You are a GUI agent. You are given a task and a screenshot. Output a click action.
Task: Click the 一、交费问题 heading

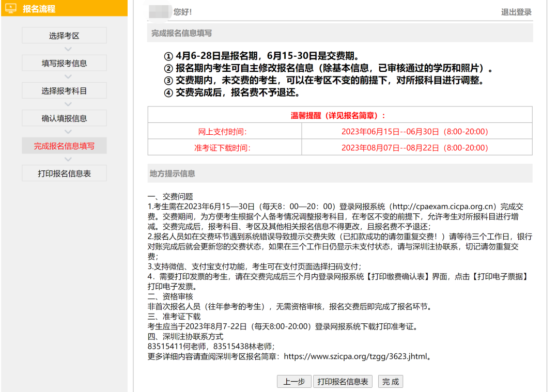click(171, 196)
